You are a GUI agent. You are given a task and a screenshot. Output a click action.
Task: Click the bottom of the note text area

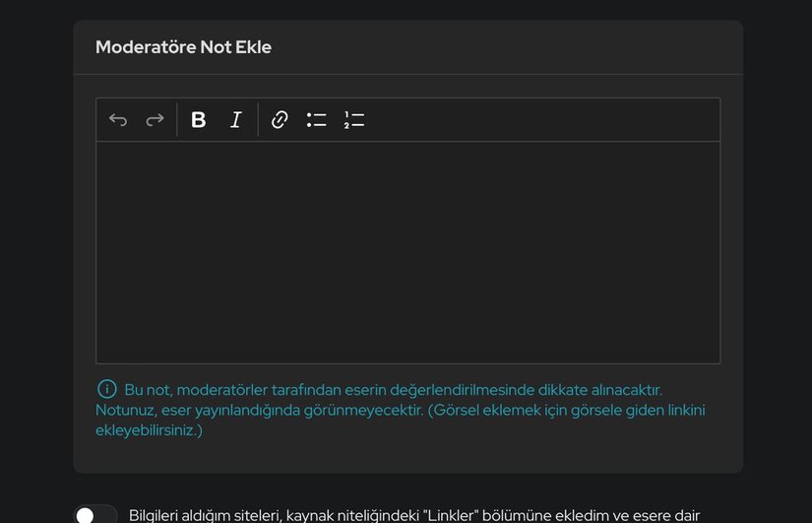coord(407,350)
